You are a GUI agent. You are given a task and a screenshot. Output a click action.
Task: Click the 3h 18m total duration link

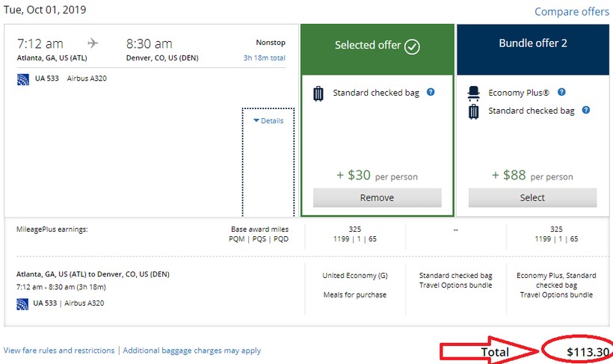[264, 58]
